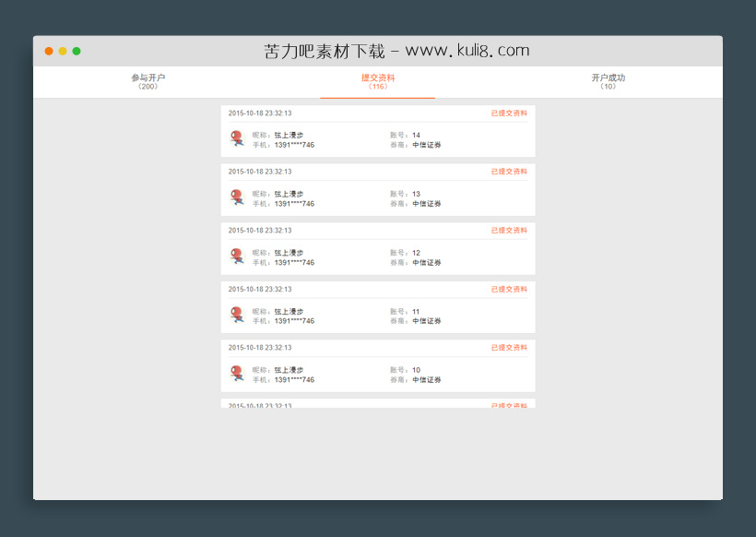Click 已提交资料 on the account 14 card
Screen dimensions: 756x537
pos(508,112)
